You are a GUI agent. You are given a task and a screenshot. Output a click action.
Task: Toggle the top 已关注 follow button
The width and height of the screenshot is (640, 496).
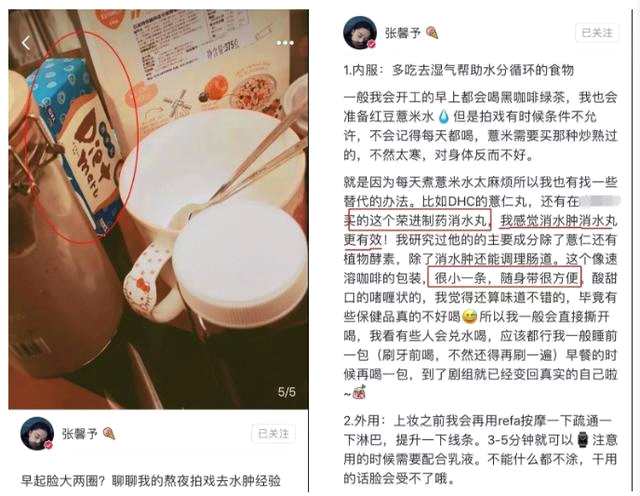[597, 33]
